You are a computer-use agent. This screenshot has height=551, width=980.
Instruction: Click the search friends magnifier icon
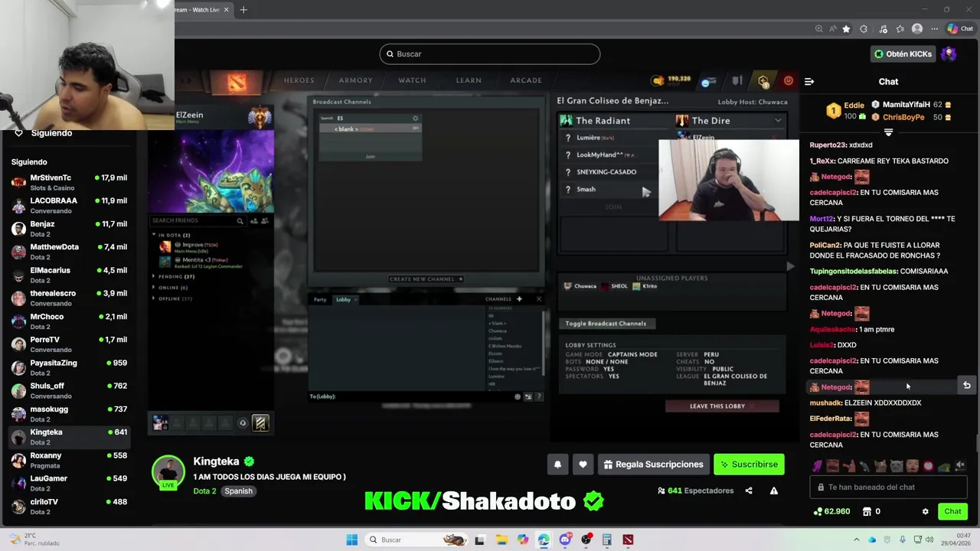[240, 220]
